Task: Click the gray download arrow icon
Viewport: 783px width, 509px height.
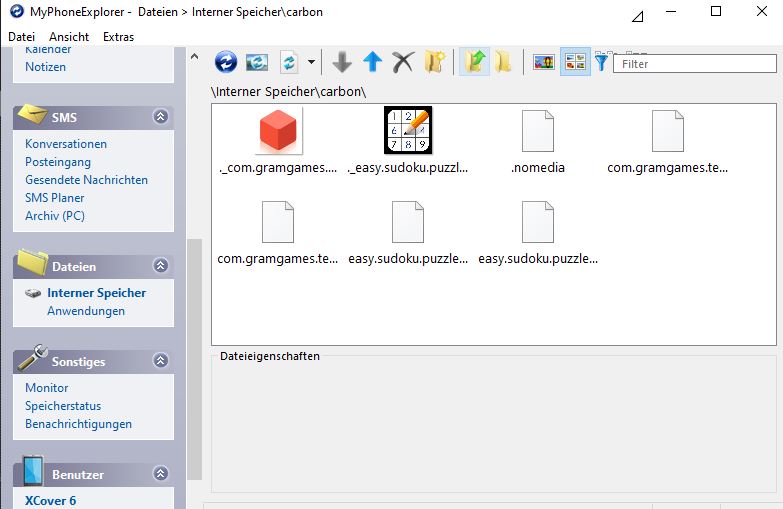Action: [342, 62]
